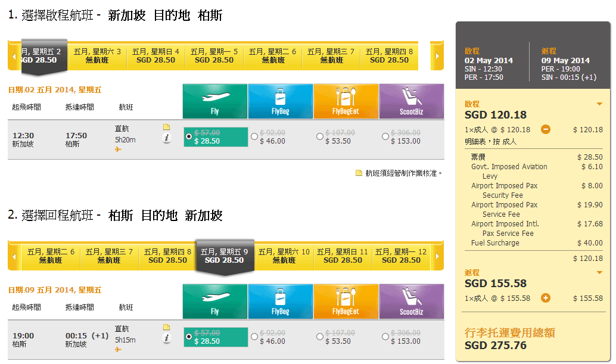Image resolution: width=616 pixels, height=364 pixels.
Task: Click the info icon on the 19:00 return flight
Action: click(167, 338)
